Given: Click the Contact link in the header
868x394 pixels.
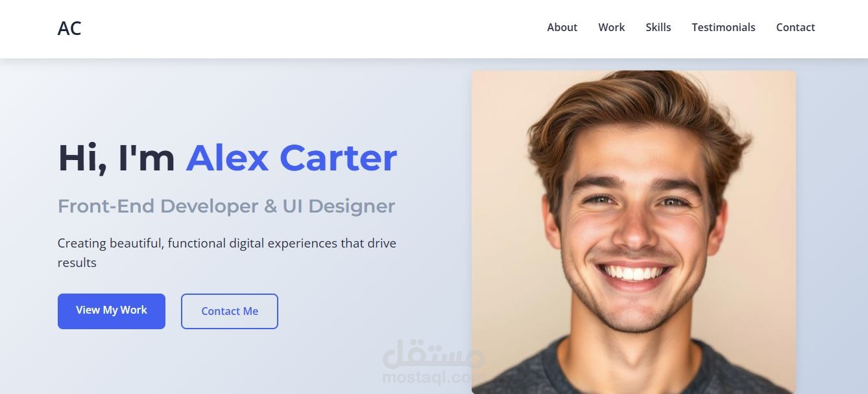Looking at the screenshot, I should (x=795, y=27).
